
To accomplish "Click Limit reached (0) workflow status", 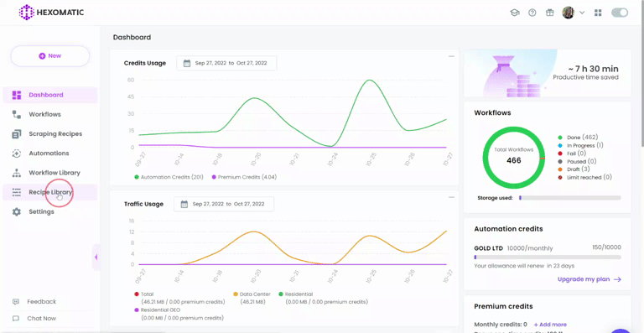I will pyautogui.click(x=584, y=177).
